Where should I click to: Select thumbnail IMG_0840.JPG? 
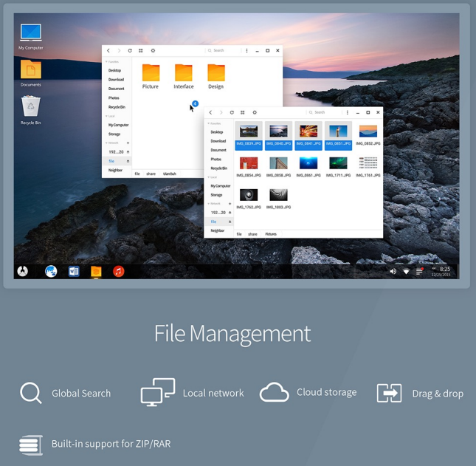tap(278, 135)
